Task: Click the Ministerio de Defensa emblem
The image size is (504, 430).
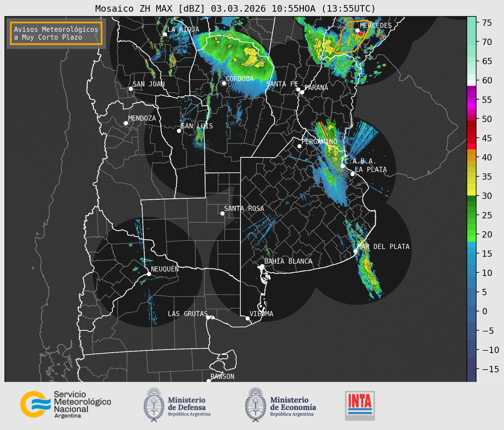Action: [154, 405]
